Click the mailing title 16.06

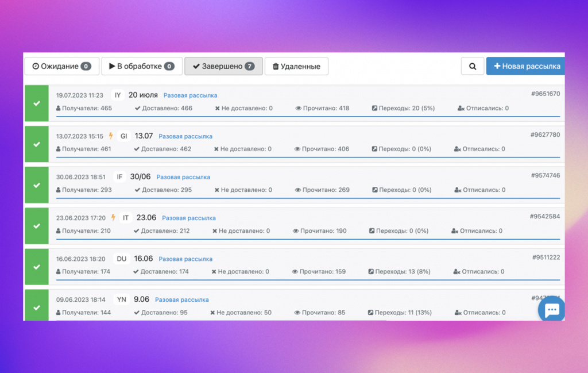coord(143,259)
